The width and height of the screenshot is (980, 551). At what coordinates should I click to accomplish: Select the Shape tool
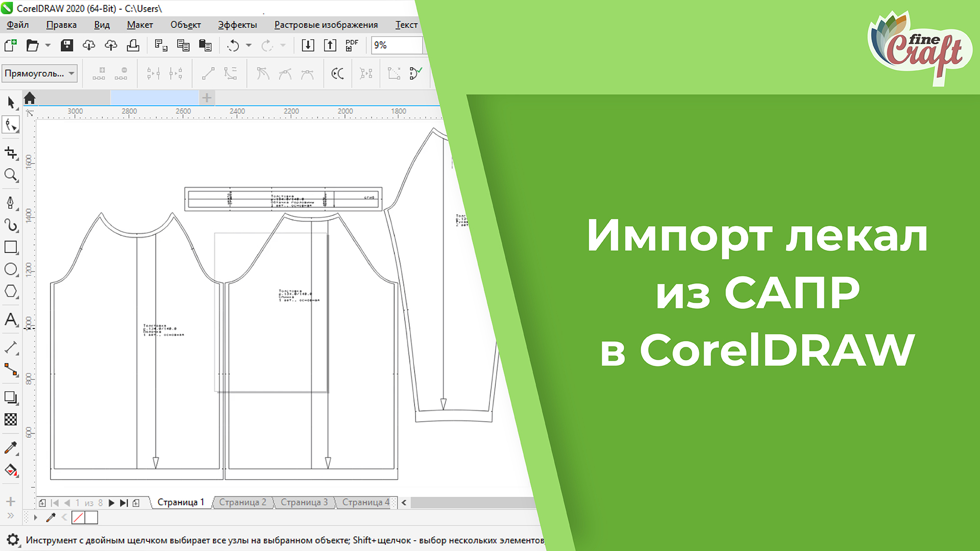(x=11, y=124)
